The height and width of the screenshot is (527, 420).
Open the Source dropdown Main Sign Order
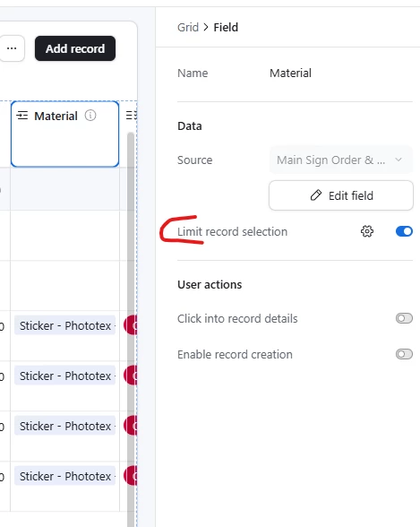(341, 160)
